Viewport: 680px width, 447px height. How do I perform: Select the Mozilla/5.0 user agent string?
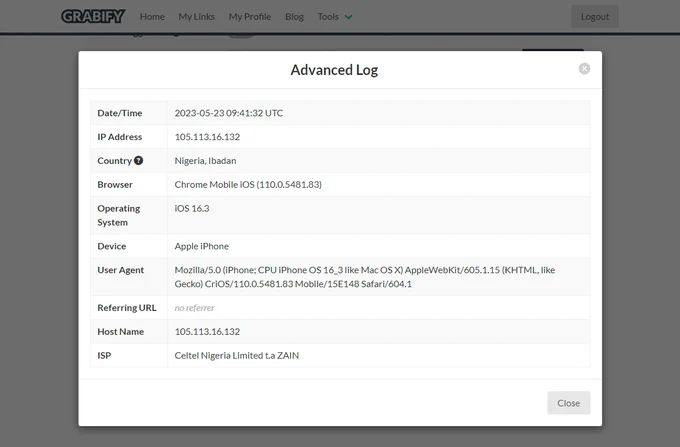pos(365,277)
